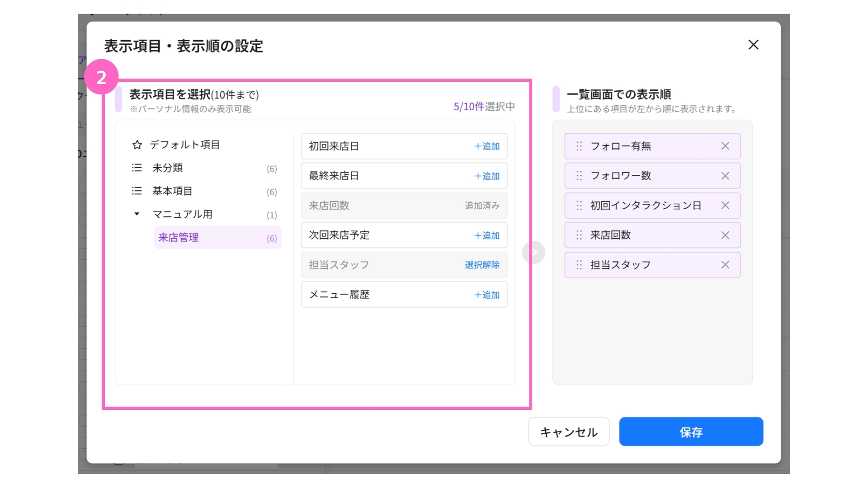Image resolution: width=868 pixels, height=488 pixels.
Task: Remove フォロー有無 with its X icon
Action: [725, 146]
